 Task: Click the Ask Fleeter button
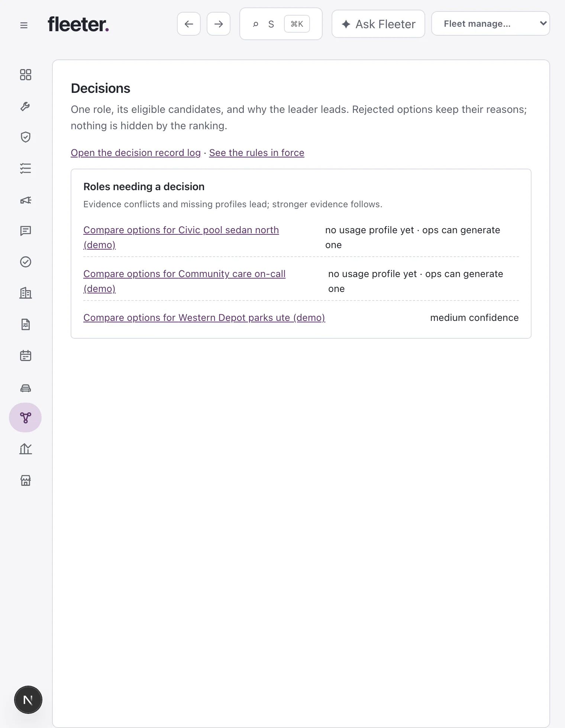point(378,24)
